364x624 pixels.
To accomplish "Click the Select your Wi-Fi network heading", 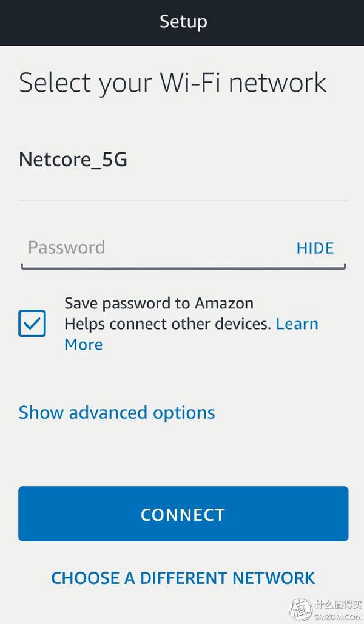I will pyautogui.click(x=173, y=83).
